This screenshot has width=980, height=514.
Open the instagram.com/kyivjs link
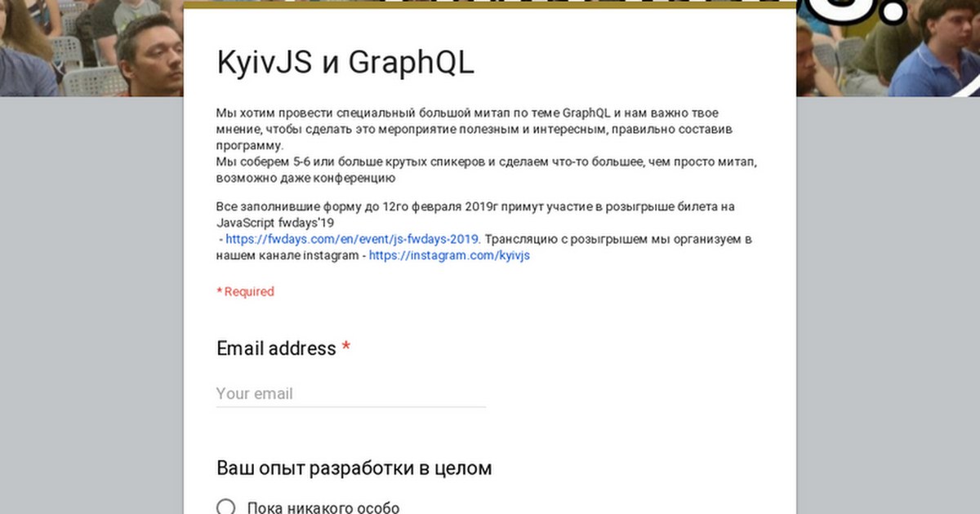coord(449,255)
